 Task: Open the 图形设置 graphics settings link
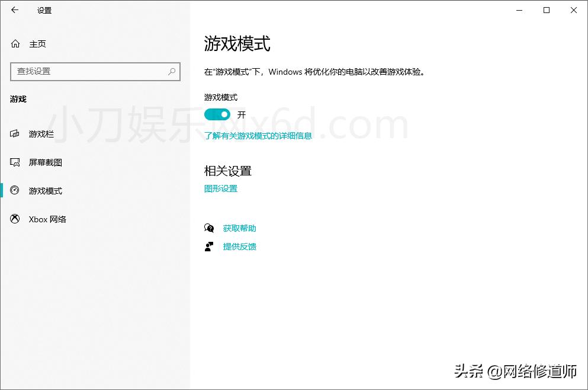coord(220,188)
